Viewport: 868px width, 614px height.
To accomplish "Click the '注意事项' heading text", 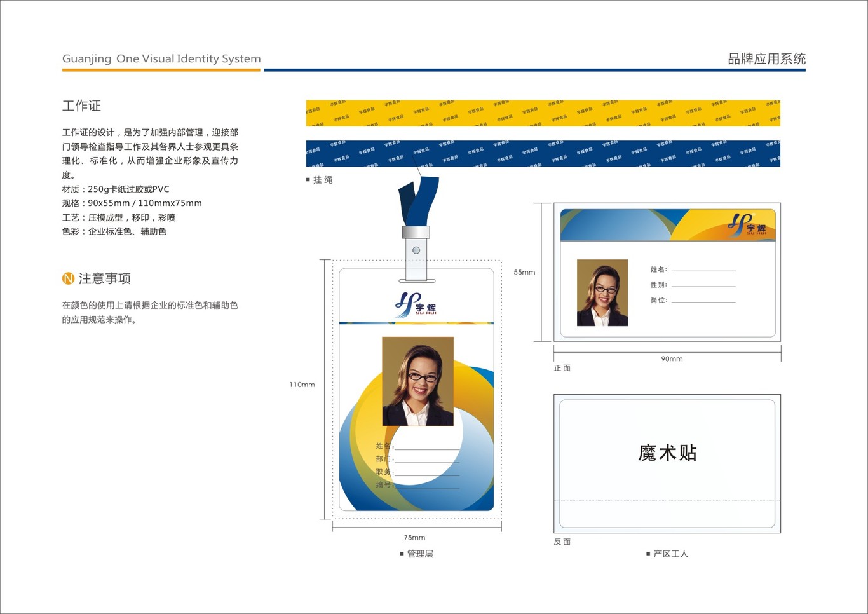I will coord(105,278).
